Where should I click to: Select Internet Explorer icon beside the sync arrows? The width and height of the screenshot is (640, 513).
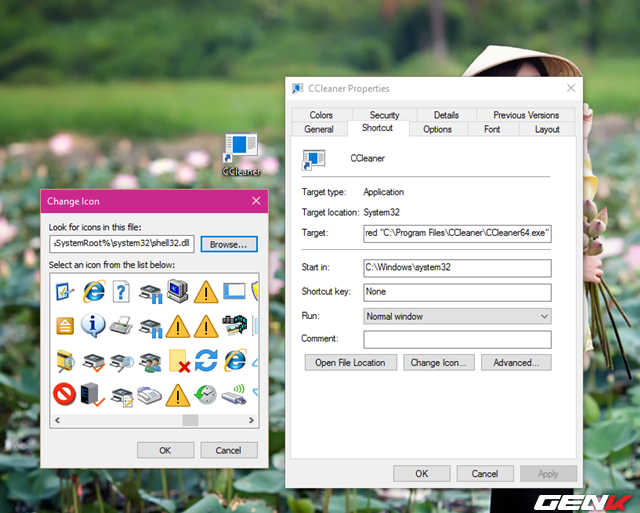pyautogui.click(x=235, y=360)
